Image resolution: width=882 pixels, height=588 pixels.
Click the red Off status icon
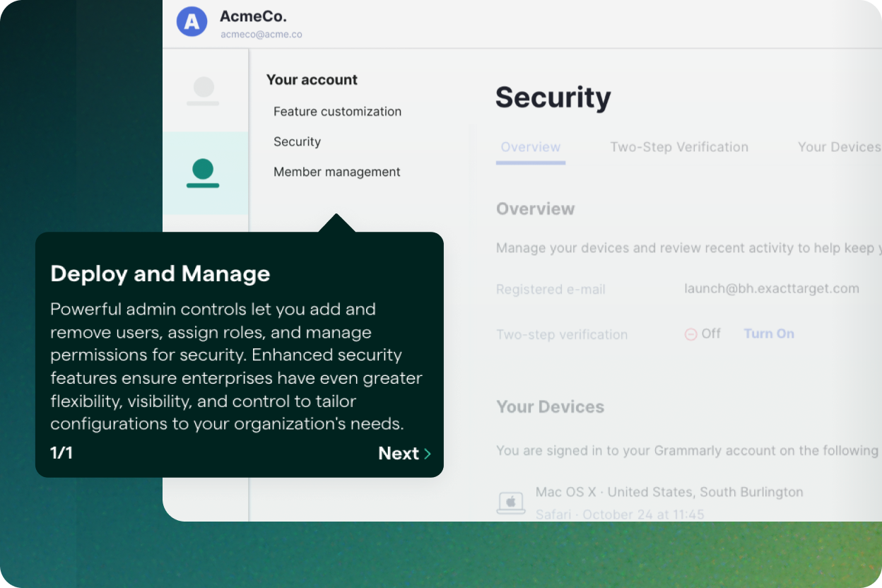[691, 334]
